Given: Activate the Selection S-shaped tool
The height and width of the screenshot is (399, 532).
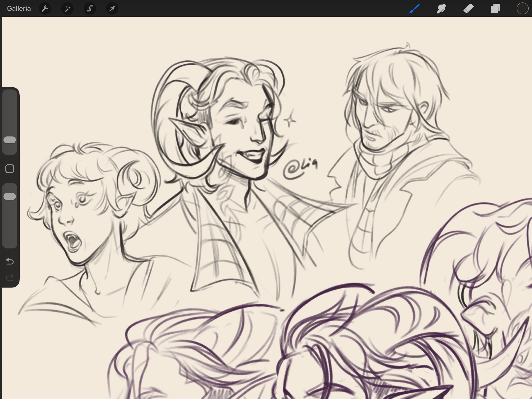Looking at the screenshot, I should [x=90, y=9].
